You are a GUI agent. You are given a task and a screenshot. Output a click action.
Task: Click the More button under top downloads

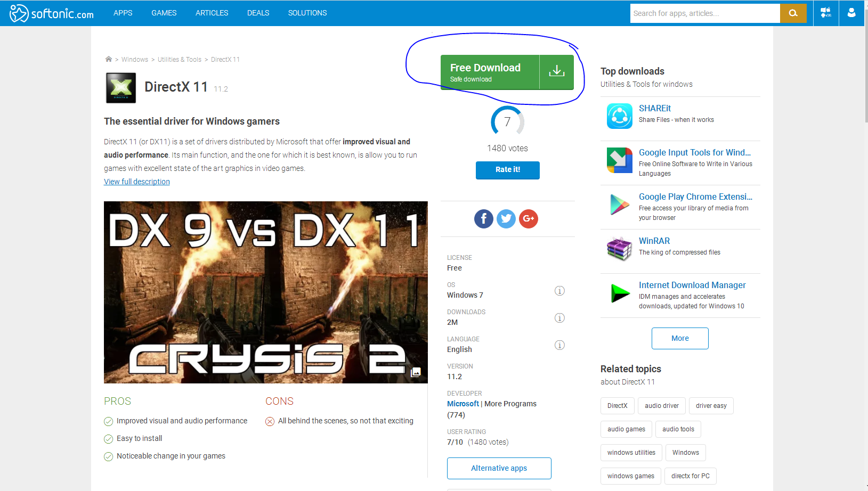tap(680, 338)
